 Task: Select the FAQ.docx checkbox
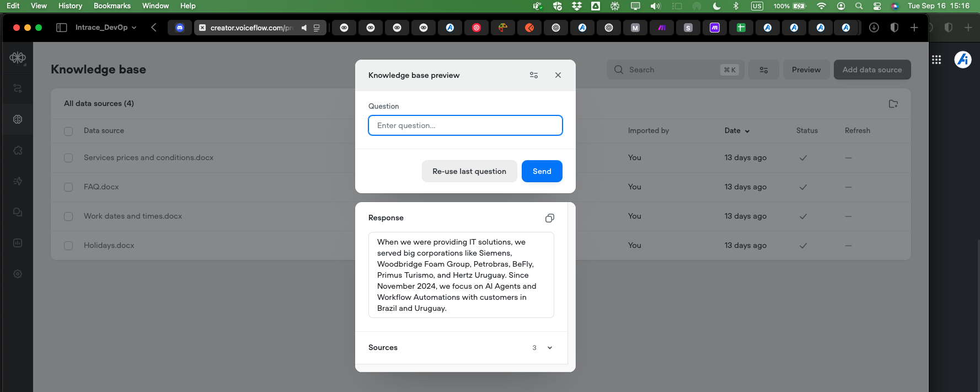click(68, 187)
